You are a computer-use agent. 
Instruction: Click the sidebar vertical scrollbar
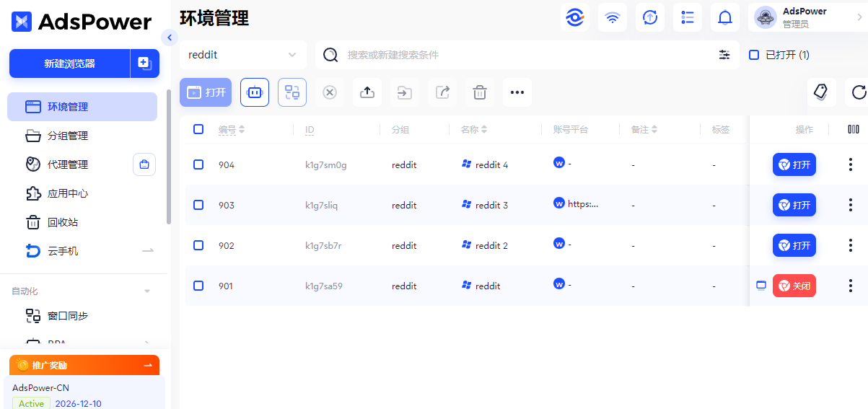pyautogui.click(x=169, y=157)
